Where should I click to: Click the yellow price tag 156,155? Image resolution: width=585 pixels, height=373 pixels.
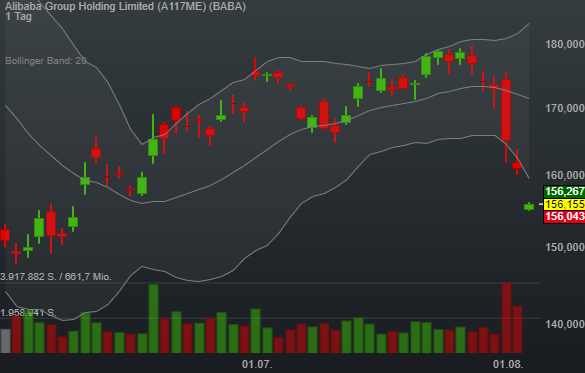pyautogui.click(x=564, y=204)
